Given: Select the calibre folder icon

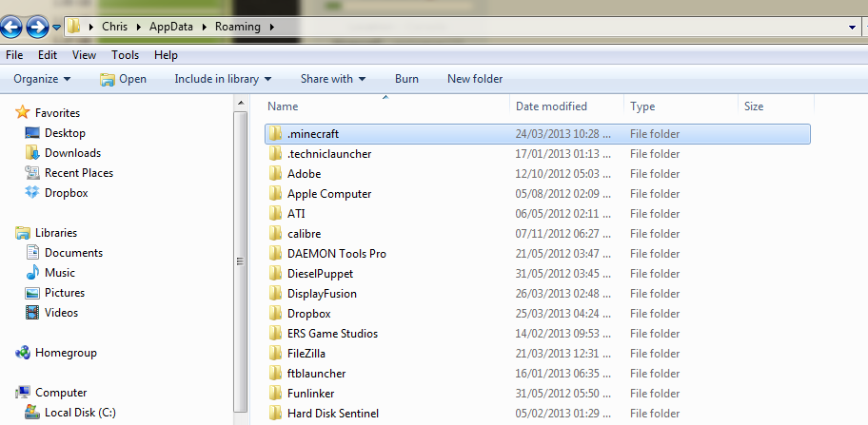Looking at the screenshot, I should click(276, 233).
